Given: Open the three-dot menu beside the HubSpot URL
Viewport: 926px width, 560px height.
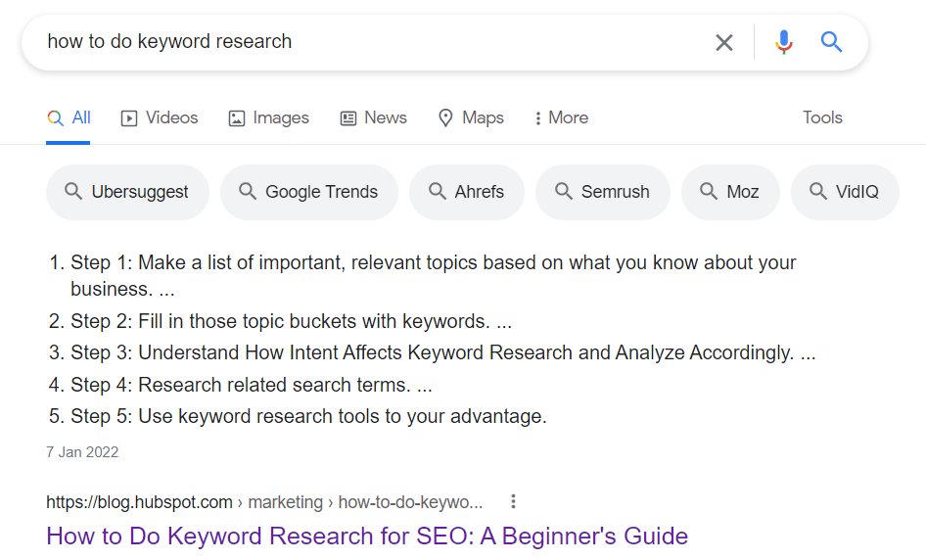Looking at the screenshot, I should tap(513, 501).
